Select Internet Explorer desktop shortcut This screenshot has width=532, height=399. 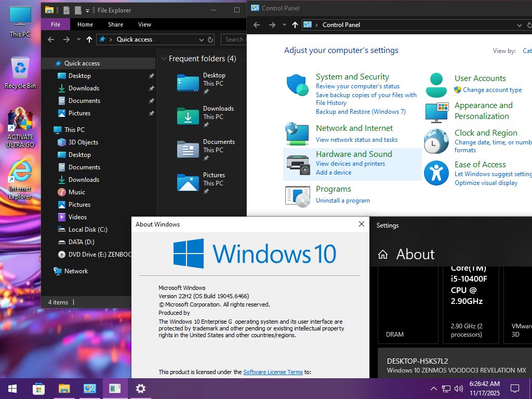[x=20, y=179]
